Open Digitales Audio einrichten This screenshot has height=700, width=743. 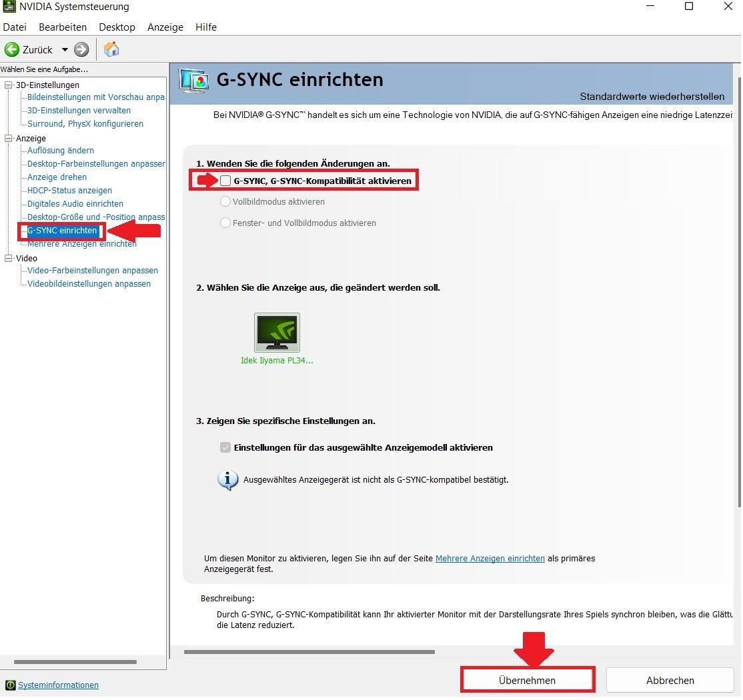(x=75, y=203)
